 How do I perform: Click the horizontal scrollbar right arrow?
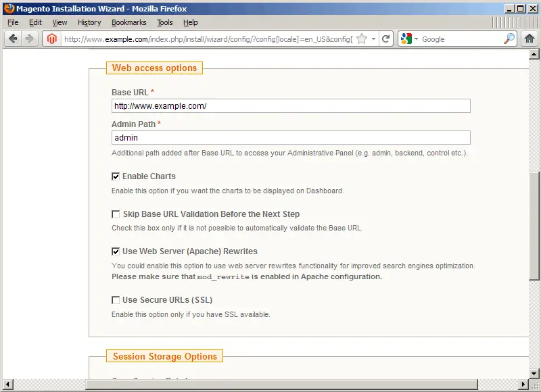point(523,385)
